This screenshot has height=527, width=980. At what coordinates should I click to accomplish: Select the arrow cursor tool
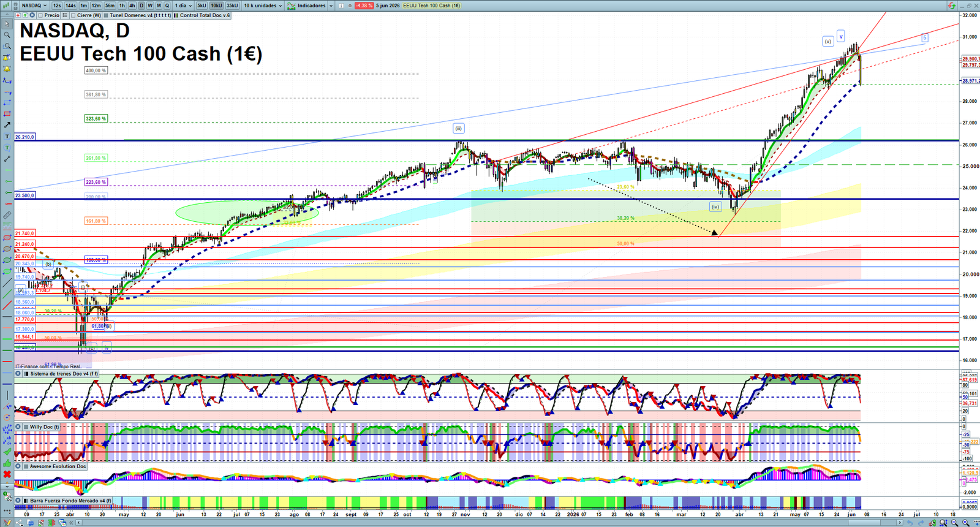pyautogui.click(x=7, y=24)
